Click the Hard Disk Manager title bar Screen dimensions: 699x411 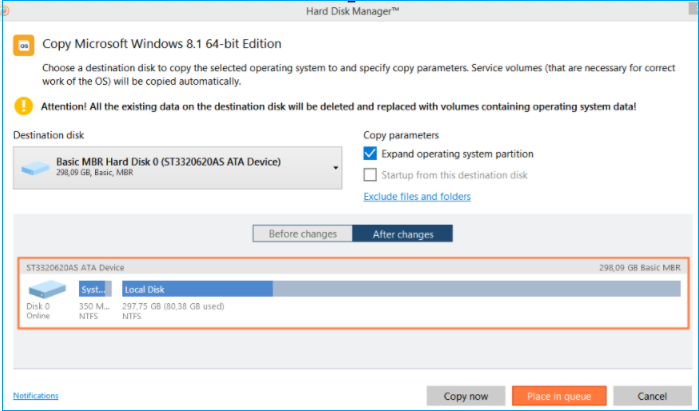[349, 11]
